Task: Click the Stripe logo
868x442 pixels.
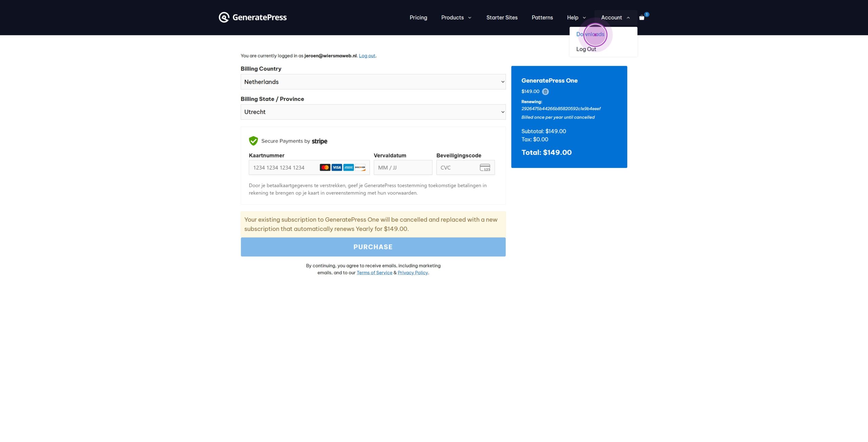Action: coord(319,141)
